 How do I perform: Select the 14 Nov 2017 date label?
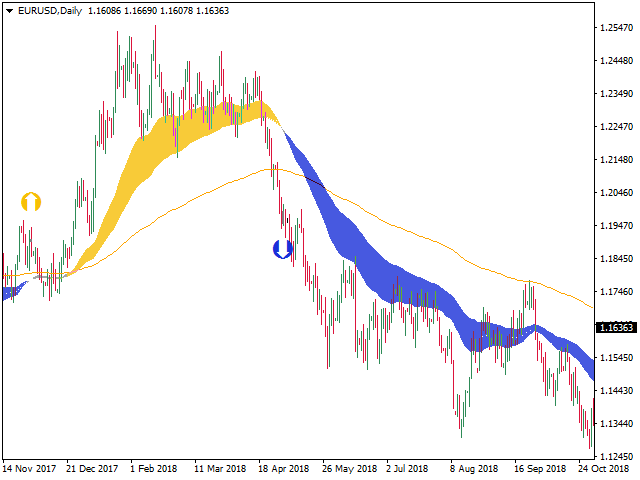tap(29, 469)
